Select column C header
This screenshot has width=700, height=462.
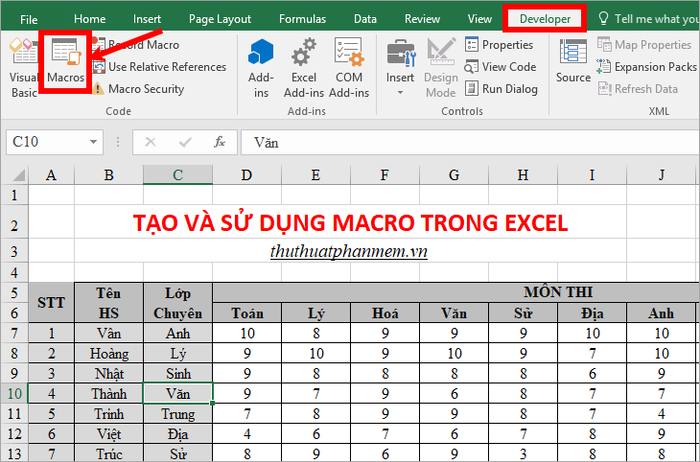(178, 175)
